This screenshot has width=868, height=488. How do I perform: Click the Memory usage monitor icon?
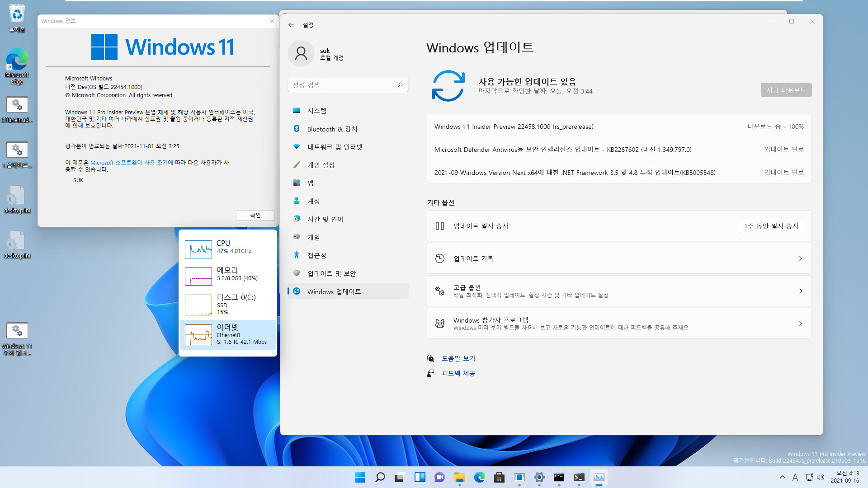(x=198, y=276)
